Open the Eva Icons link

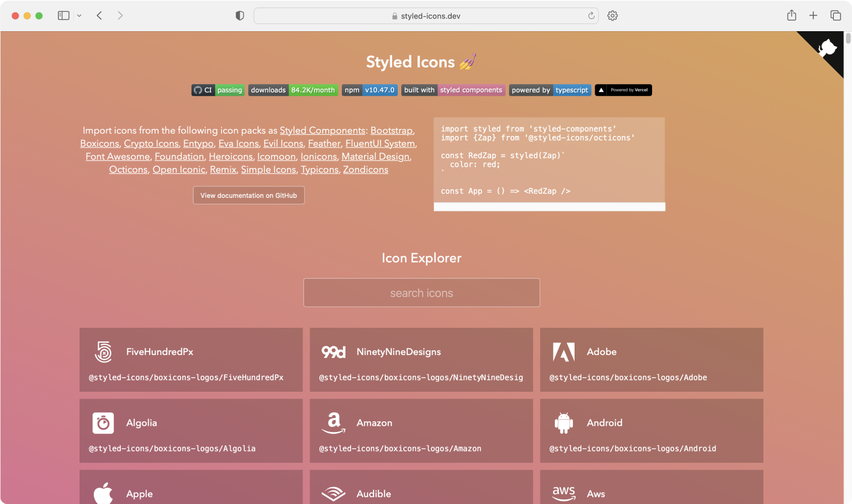(x=239, y=143)
